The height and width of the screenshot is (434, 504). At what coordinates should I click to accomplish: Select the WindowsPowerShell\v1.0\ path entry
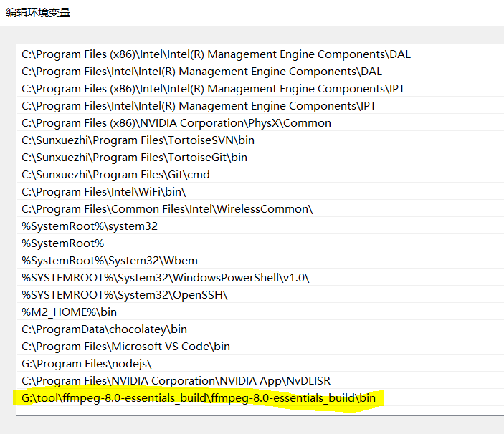coord(260,277)
